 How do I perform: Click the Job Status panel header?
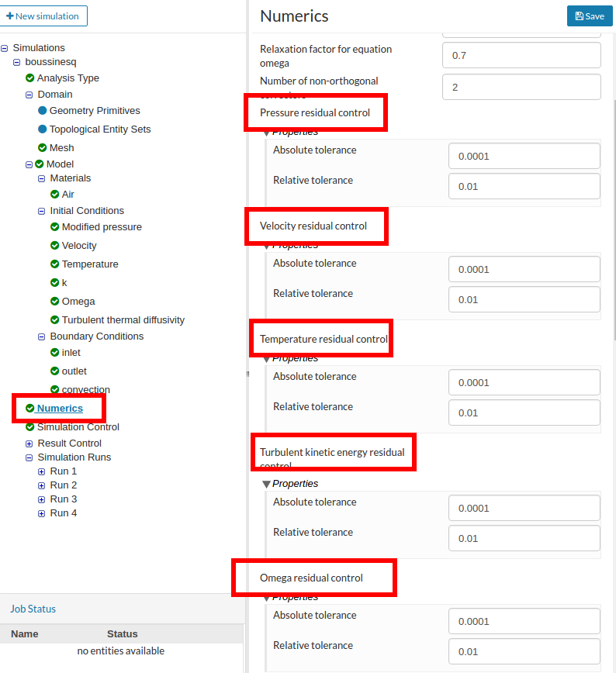[x=33, y=609]
